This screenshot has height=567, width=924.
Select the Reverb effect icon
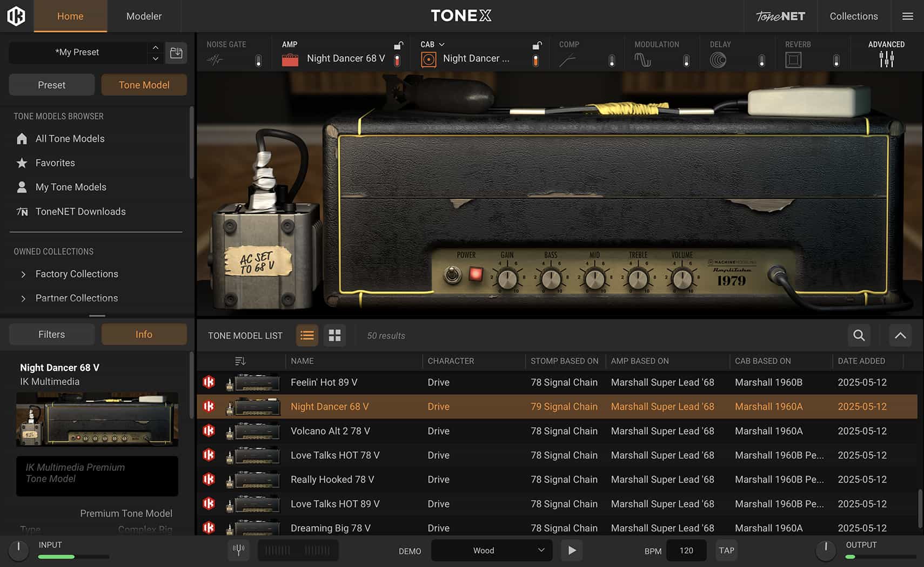793,60
